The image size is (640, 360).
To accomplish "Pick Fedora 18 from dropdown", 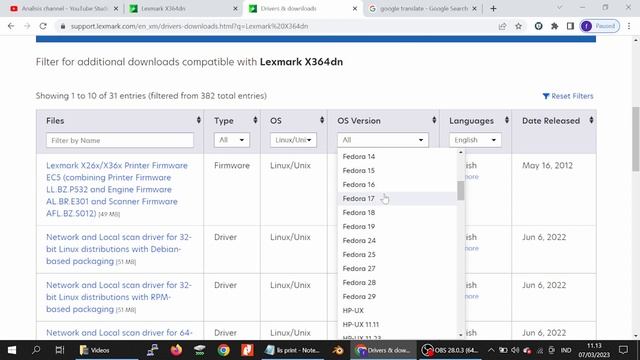I will 397,213.
